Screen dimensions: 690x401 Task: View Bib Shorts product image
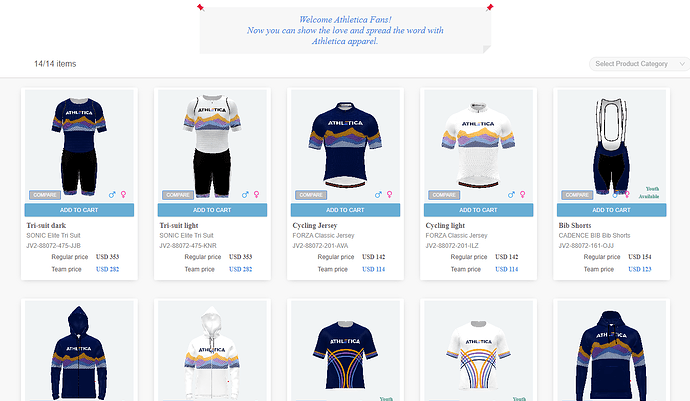(611, 145)
